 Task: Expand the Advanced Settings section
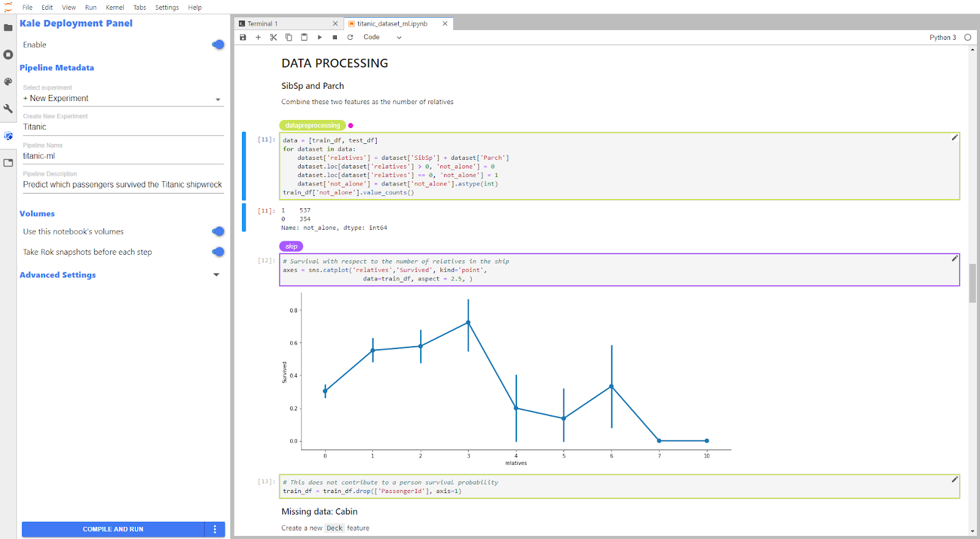(x=216, y=275)
